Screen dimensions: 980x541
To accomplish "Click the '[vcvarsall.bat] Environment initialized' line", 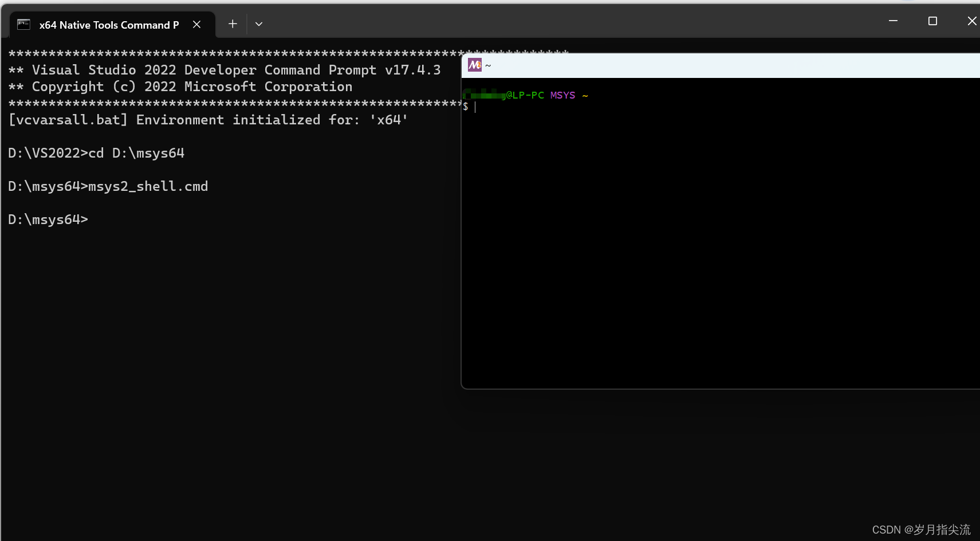I will (x=208, y=120).
